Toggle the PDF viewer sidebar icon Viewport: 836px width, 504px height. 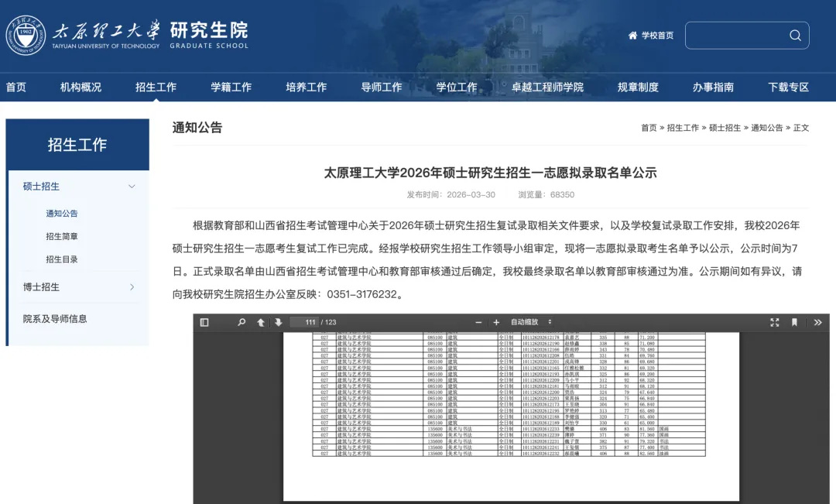204,322
